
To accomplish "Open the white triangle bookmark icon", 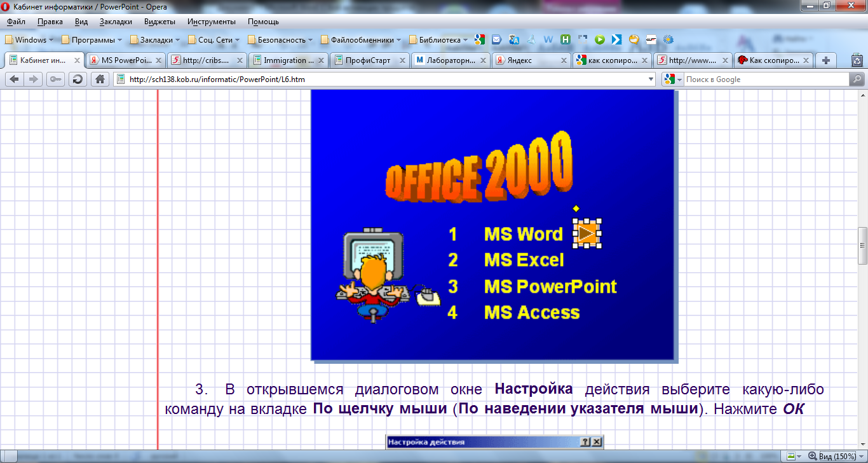I will tap(531, 39).
